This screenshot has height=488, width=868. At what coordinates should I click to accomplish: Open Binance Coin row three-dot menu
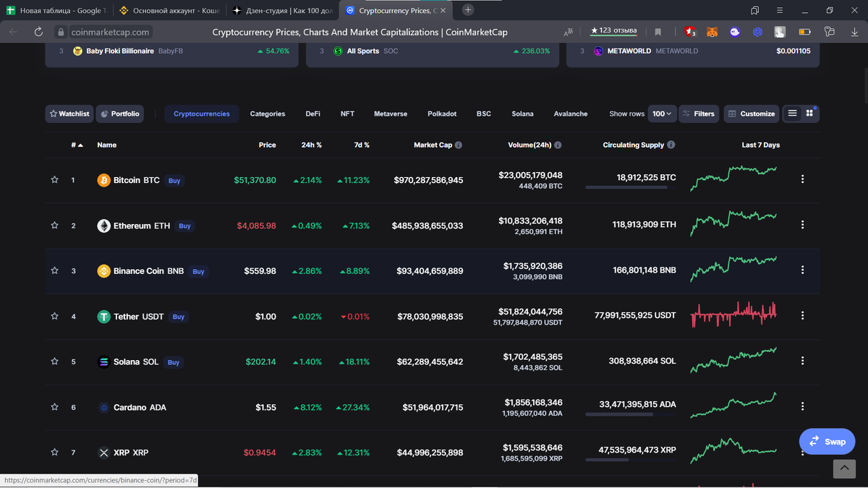pyautogui.click(x=802, y=270)
